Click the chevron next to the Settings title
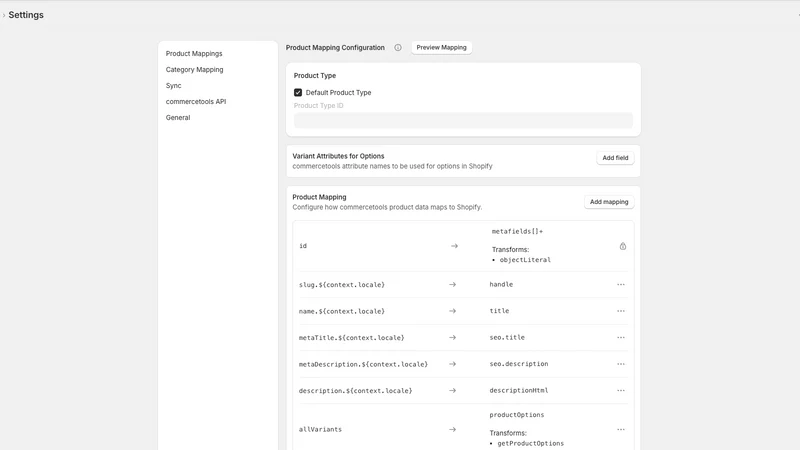Image resolution: width=800 pixels, height=450 pixels. pyautogui.click(x=4, y=15)
